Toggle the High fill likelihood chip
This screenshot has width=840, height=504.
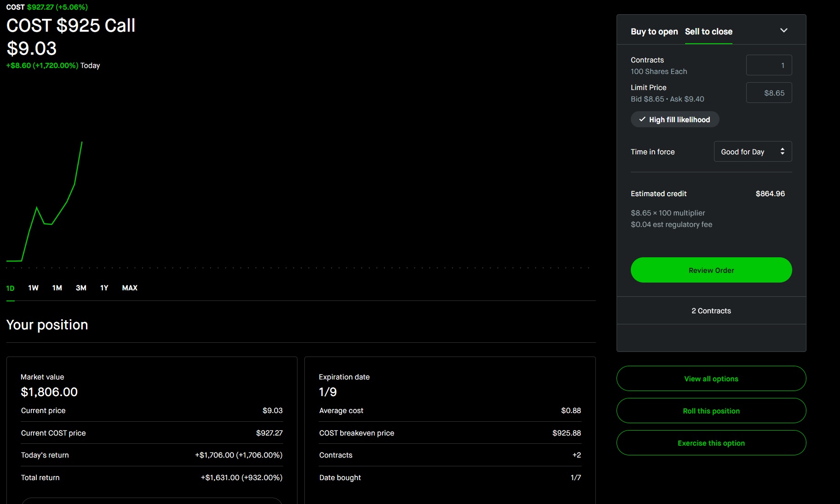pos(675,119)
